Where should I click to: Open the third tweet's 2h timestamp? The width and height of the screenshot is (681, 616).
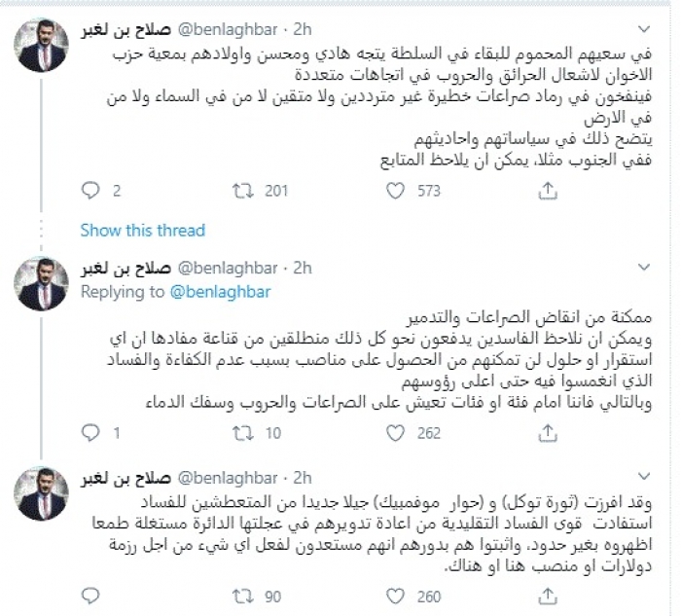[302, 477]
